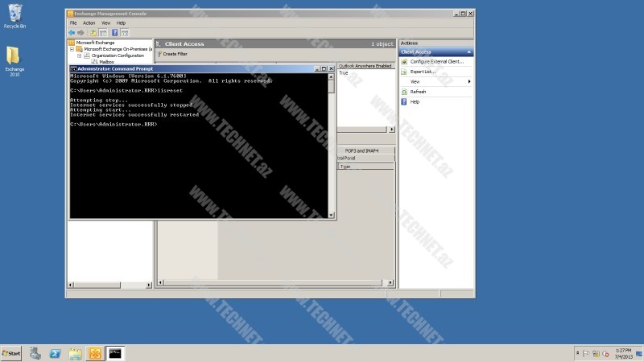Click Export List... action
The height and width of the screenshot is (362, 644).
(423, 72)
